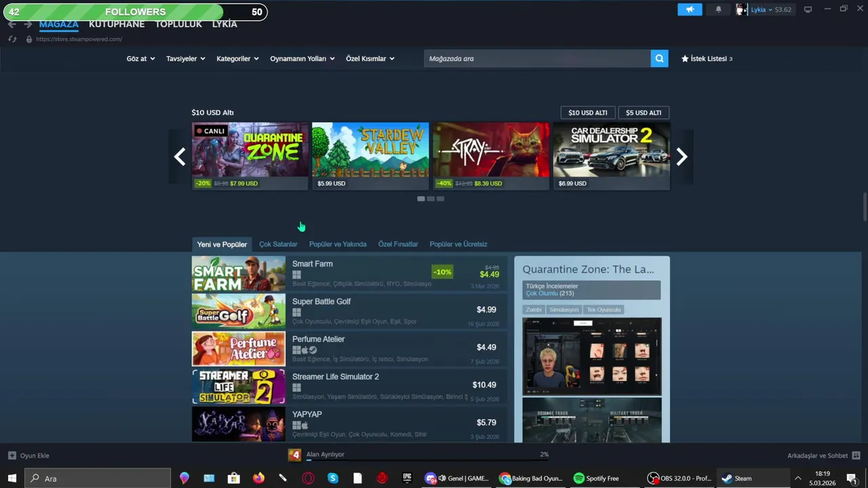Open the Windows Start menu
This screenshot has width=868, height=488.
point(12,478)
